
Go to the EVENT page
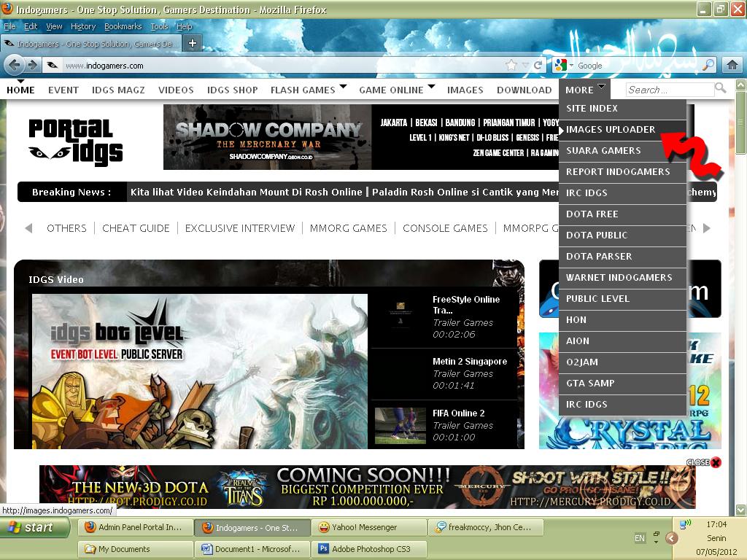tap(63, 90)
